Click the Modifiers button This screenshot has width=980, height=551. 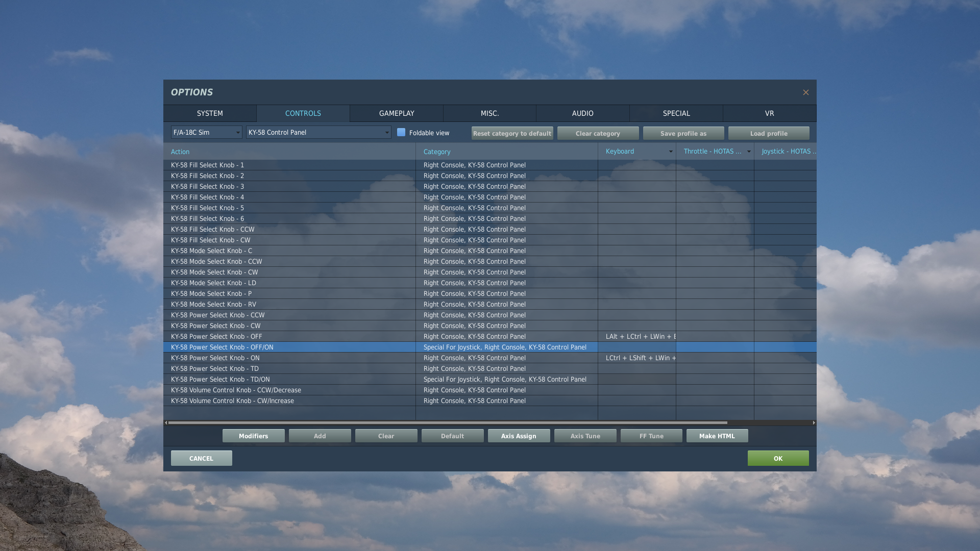click(x=254, y=436)
